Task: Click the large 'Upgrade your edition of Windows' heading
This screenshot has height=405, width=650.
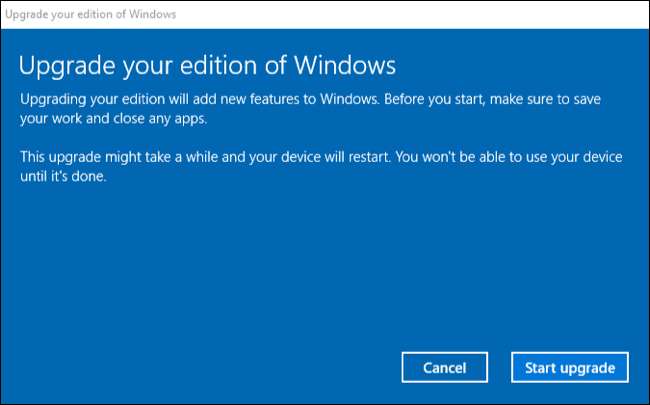Action: 208,66
